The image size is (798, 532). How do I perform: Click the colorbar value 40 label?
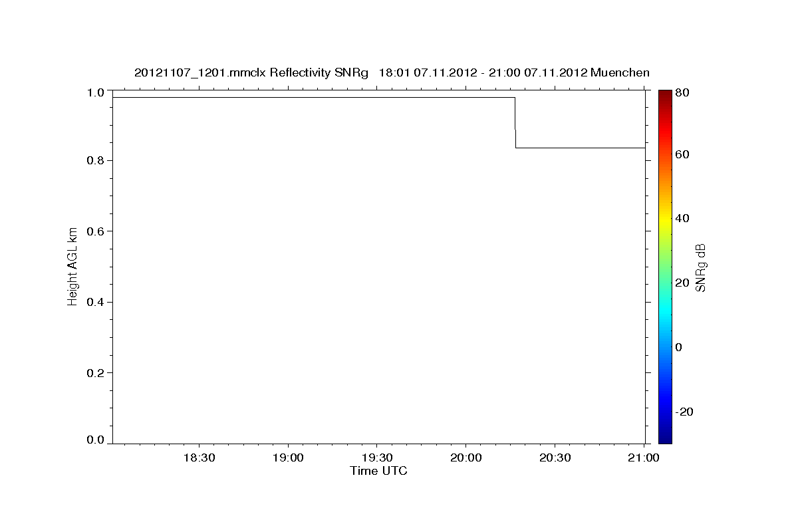(x=682, y=219)
